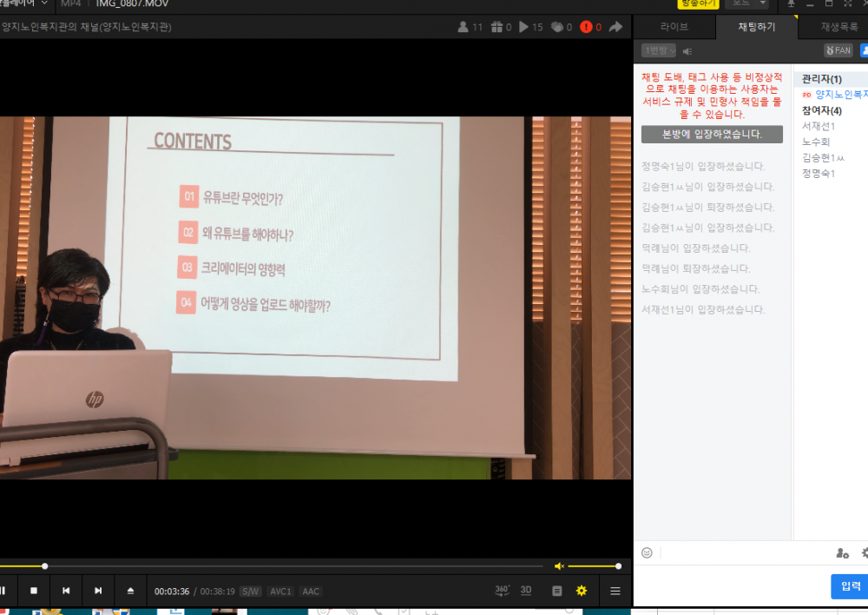Viewport: 868px width, 615px height.
Task: Select participant 정명숙1
Action: click(x=819, y=174)
